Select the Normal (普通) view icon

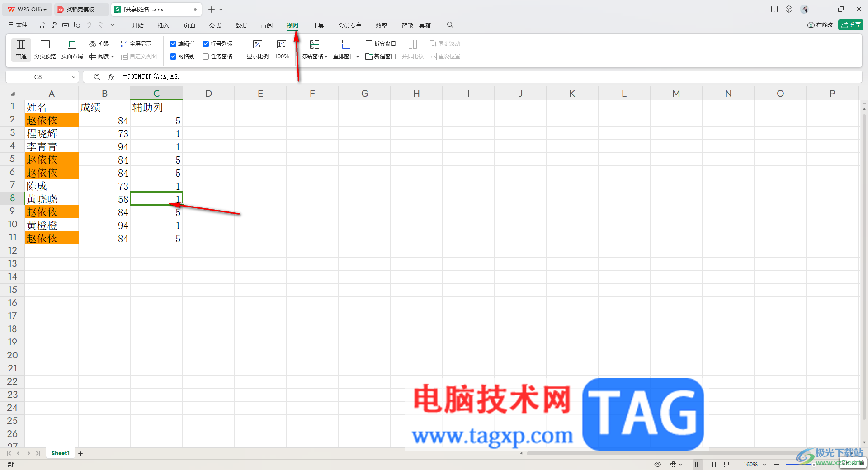(21, 49)
